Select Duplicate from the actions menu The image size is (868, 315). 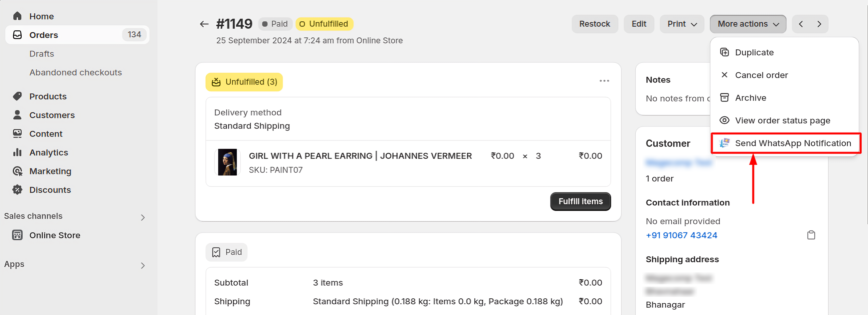(754, 53)
